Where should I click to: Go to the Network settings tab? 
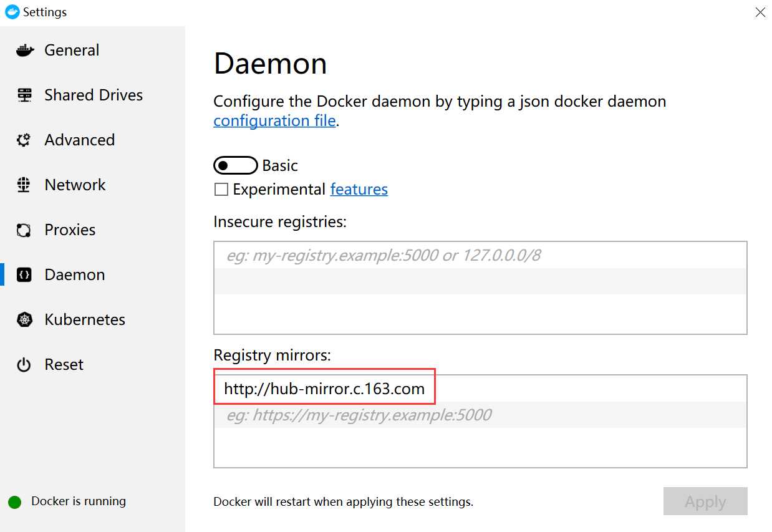[x=92, y=185]
